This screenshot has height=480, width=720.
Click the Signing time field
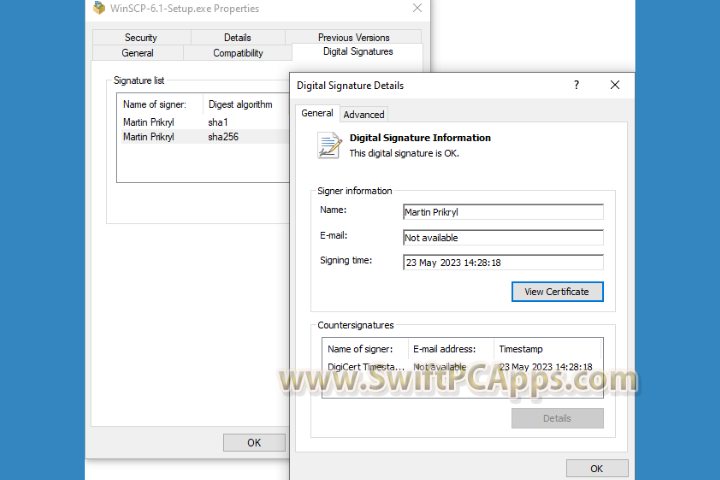(503, 262)
